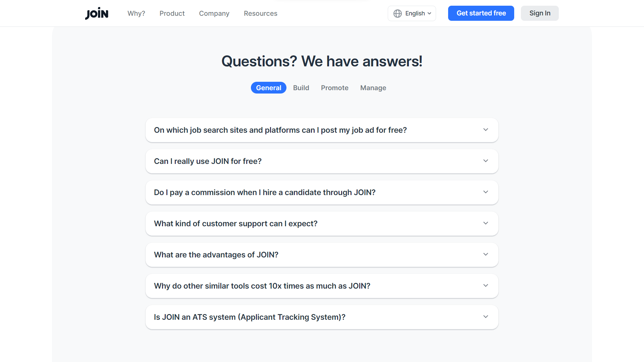The height and width of the screenshot is (362, 644).
Task: Open the Resources menu
Action: (x=261, y=13)
